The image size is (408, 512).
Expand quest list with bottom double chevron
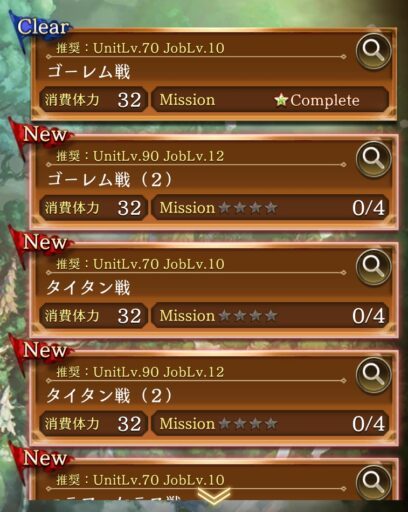click(213, 497)
